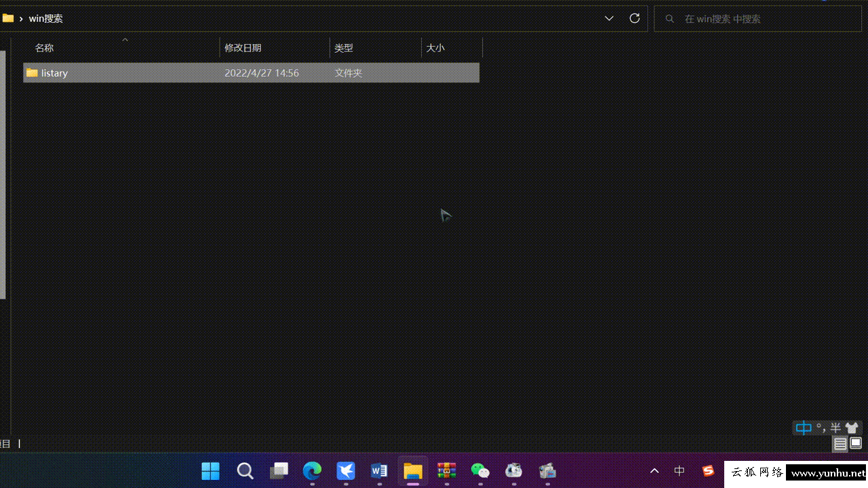Refresh the win搜索 folder view
This screenshot has height=488, width=868.
tap(635, 18)
